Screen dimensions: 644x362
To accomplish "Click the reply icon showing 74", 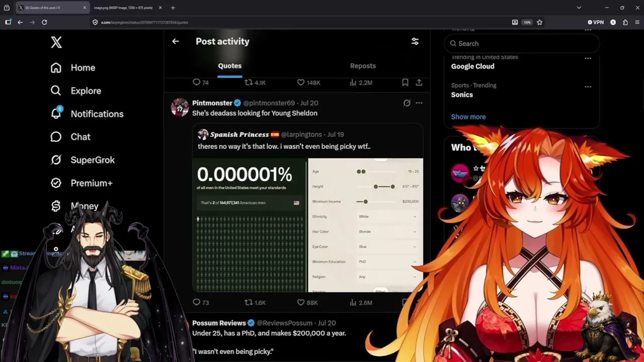I will [x=197, y=82].
